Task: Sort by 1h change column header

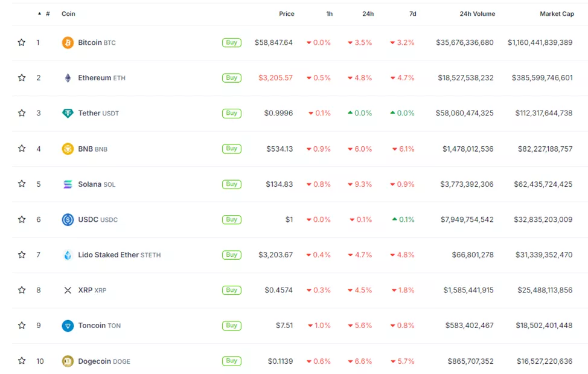Action: click(x=329, y=14)
